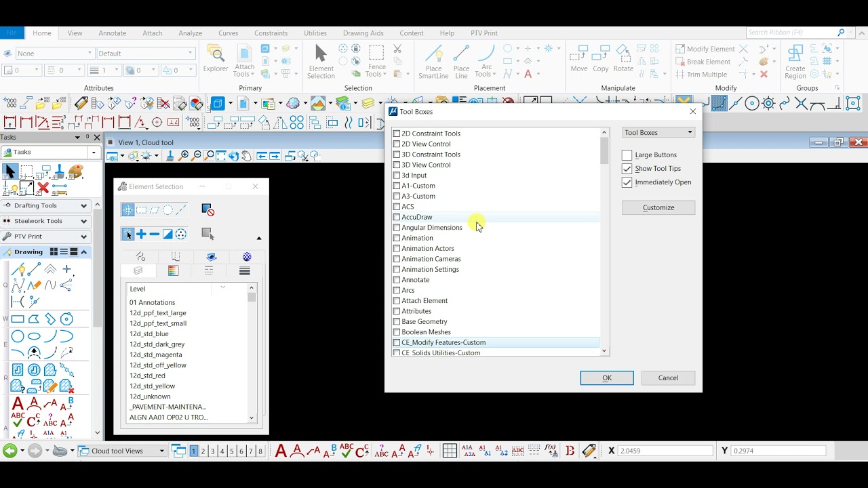
Task: Select the Place Text 'A' tool in Tasks
Action: pos(18,404)
